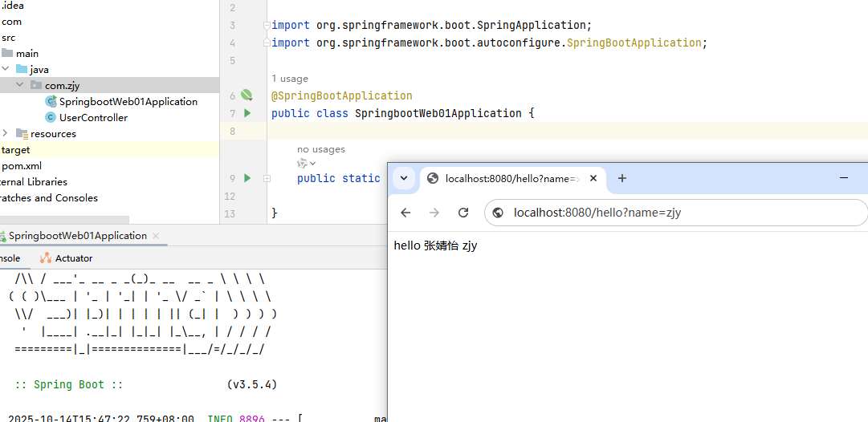Collapse the com.zjy package node

tap(19, 85)
